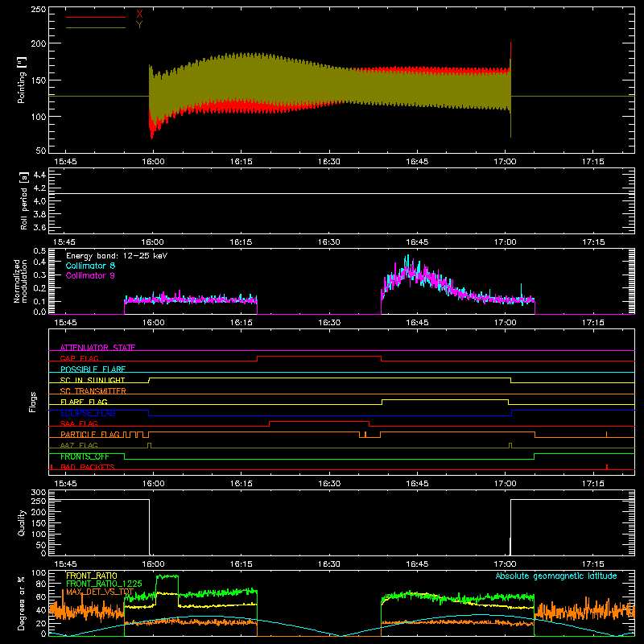The width and height of the screenshot is (644, 644).
Task: Click the modulation peak near 16:45
Action: click(408, 263)
